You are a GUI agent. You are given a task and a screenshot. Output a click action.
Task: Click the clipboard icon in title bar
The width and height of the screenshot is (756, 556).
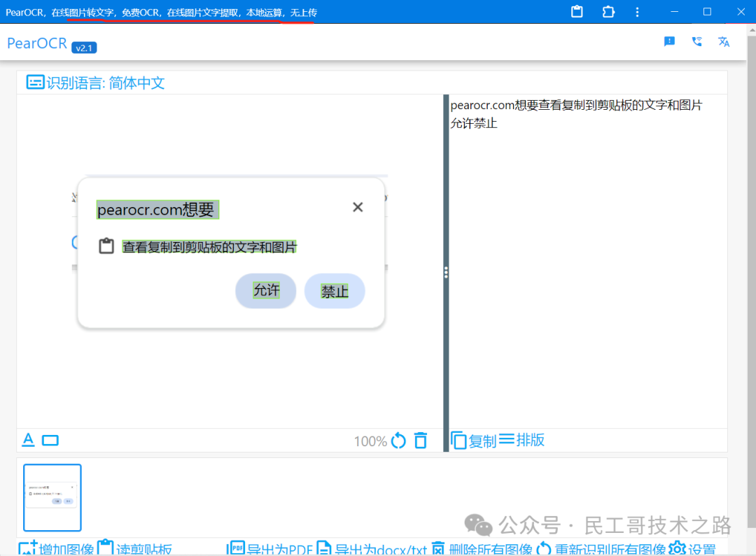coord(577,12)
